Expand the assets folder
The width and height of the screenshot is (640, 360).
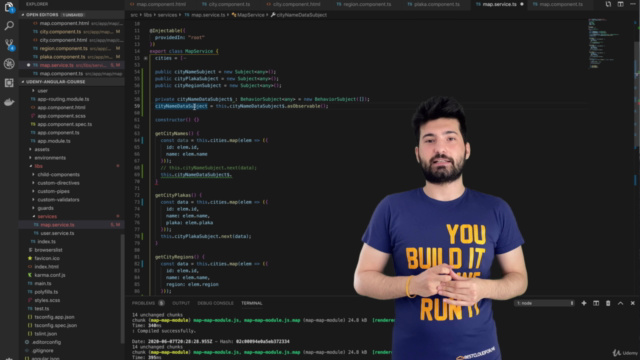pyautogui.click(x=42, y=149)
